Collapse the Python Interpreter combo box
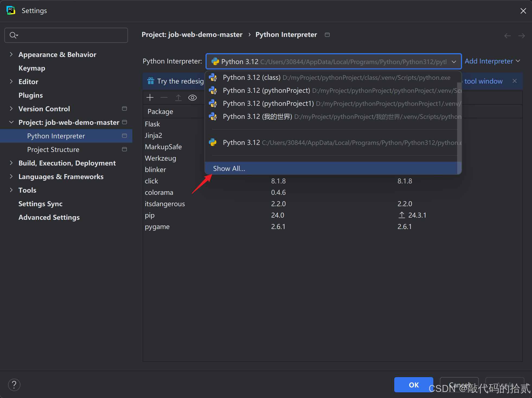 pyautogui.click(x=454, y=62)
